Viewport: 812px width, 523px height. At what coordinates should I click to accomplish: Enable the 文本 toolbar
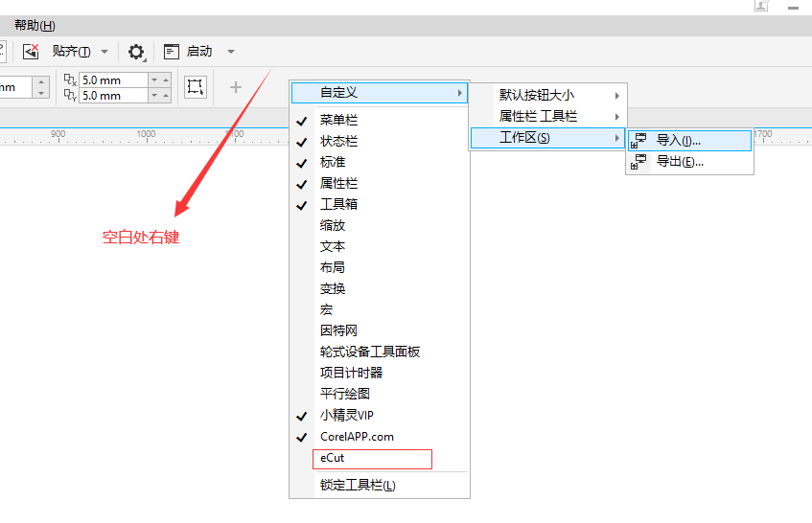(x=380, y=247)
